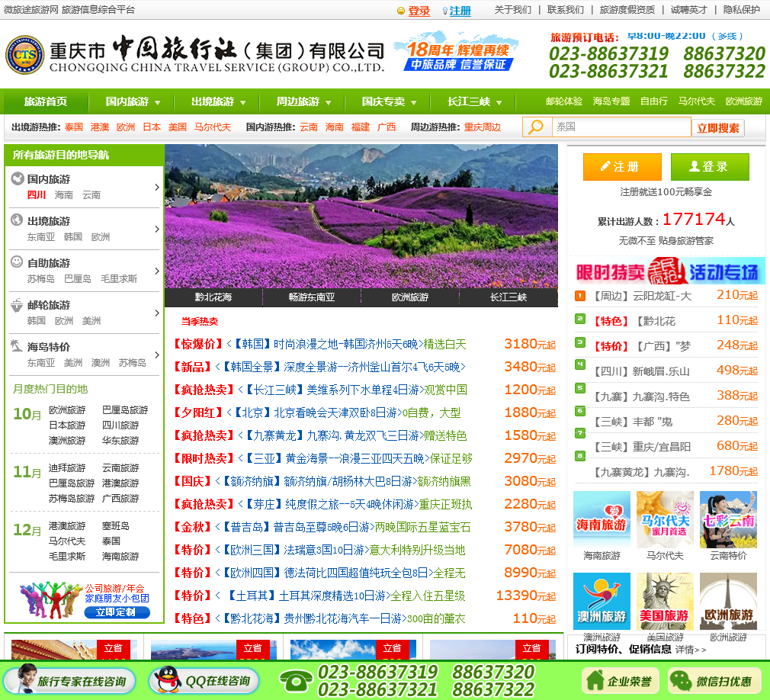Click the smiley icon next to 自助旅游
Screen dimensions: 770x700
17,262
